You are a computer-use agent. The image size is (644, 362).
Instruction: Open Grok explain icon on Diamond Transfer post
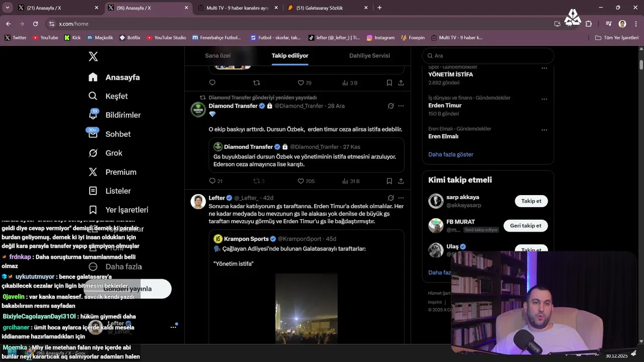point(391,106)
